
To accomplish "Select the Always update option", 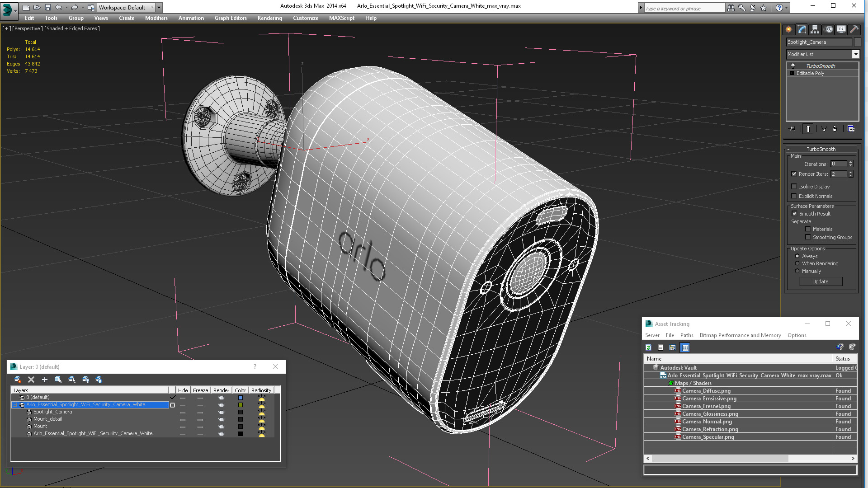I will (797, 256).
